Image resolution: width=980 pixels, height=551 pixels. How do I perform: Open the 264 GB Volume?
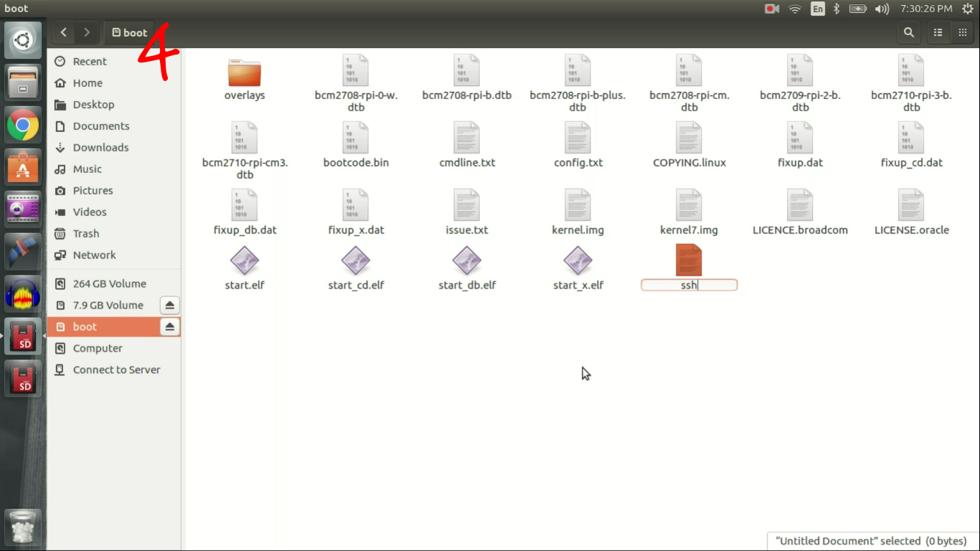point(113,284)
